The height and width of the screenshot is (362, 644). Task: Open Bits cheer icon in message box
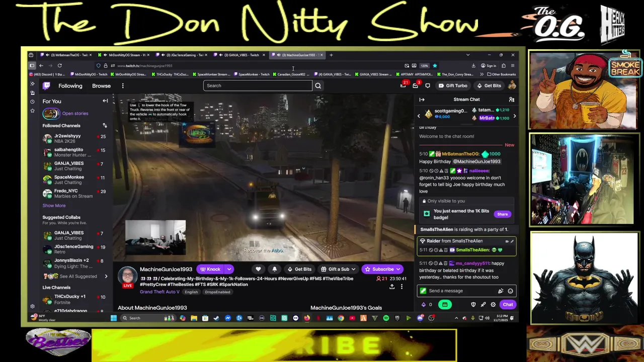(x=501, y=291)
